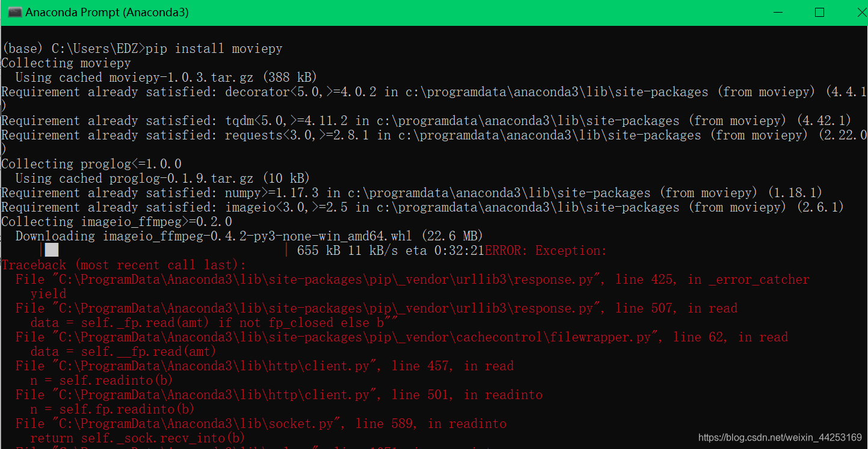Click the 'n = self.fp.readinto(b)' line
Image resolution: width=868 pixels, height=449 pixels.
[x=113, y=409]
